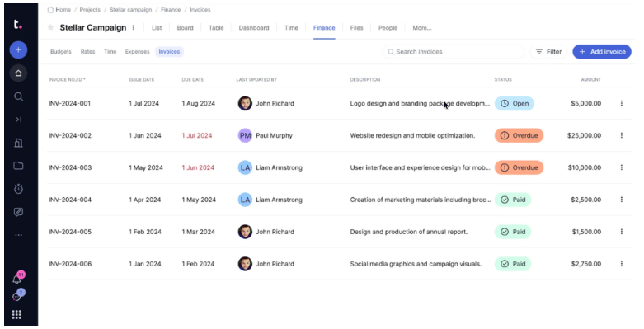Open row menu for INV-2024-006
The width and height of the screenshot is (644, 329).
(x=622, y=264)
